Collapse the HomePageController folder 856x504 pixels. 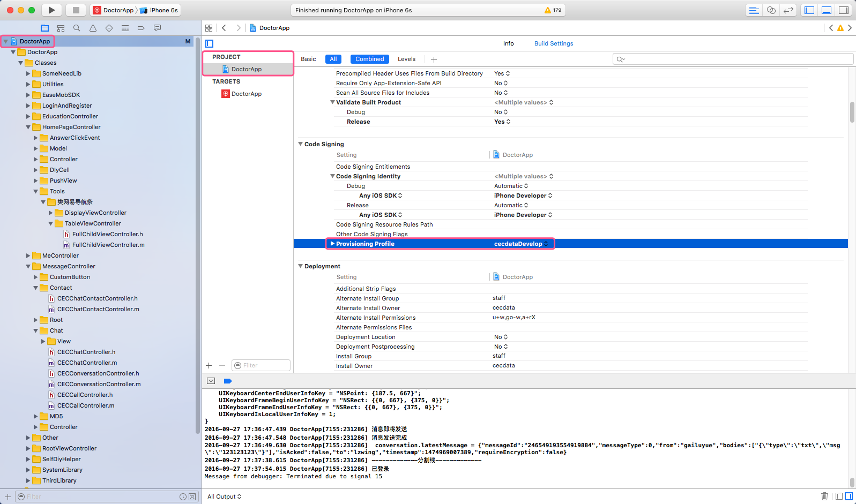point(28,127)
